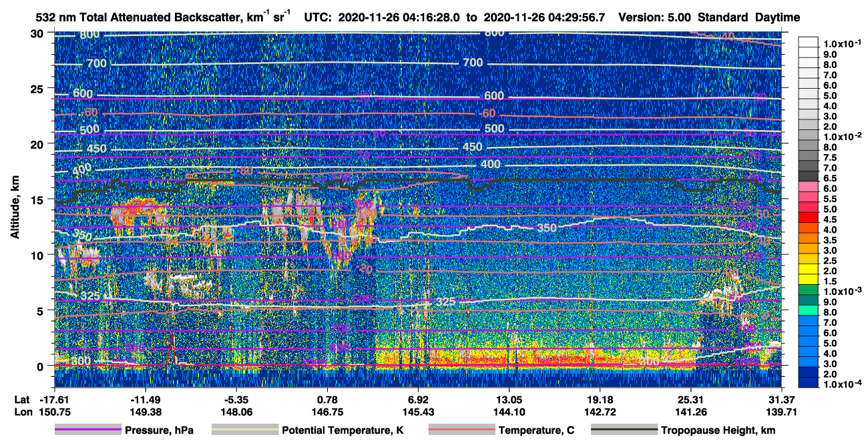Click latitude value 0.78
The width and height of the screenshot is (868, 445).
[x=327, y=400]
